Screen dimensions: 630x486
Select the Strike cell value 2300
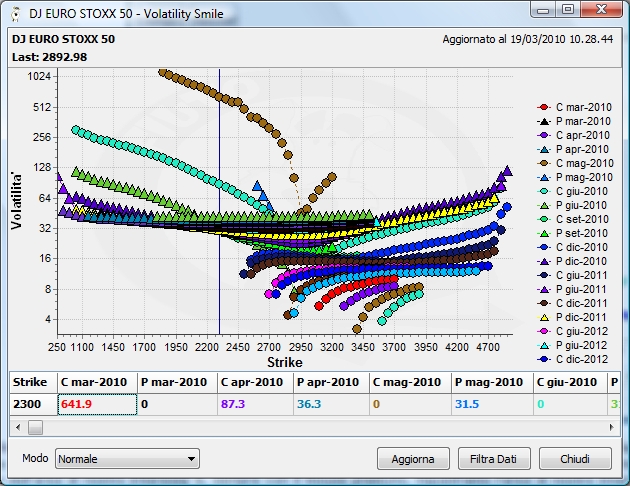[x=34, y=404]
